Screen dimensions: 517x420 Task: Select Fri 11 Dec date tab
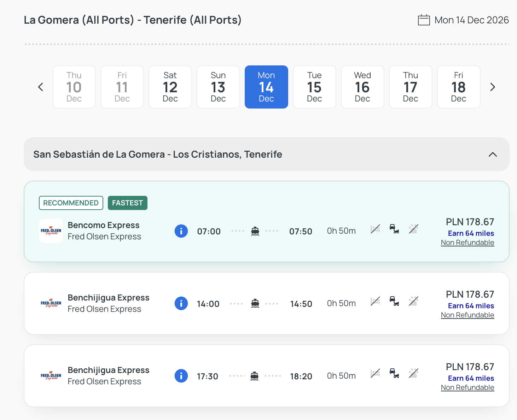(x=122, y=87)
